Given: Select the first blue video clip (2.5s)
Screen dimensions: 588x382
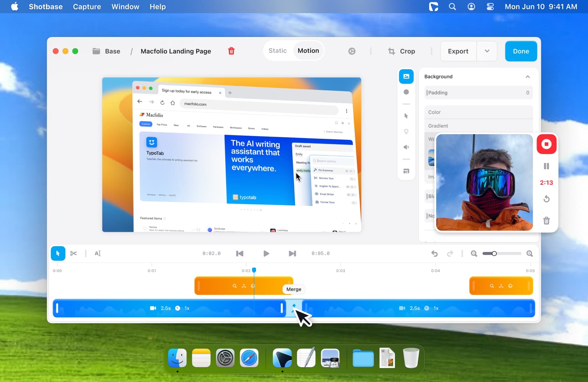Looking at the screenshot, I should (x=170, y=308).
